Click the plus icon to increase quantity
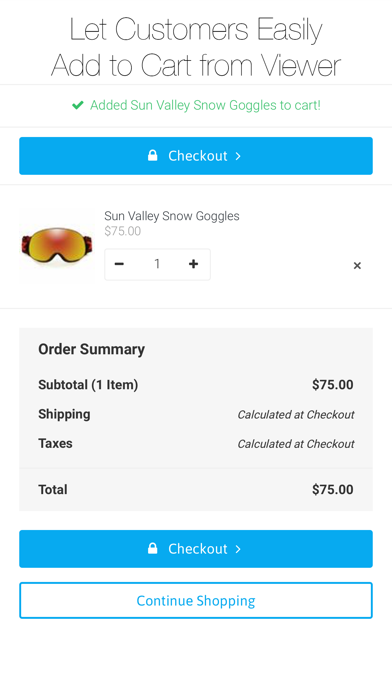 tap(193, 264)
